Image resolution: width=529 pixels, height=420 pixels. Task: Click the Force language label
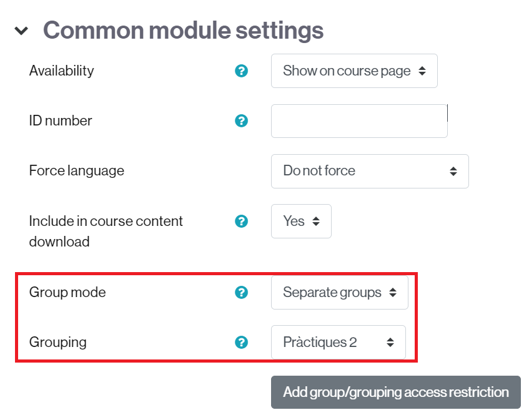77,170
